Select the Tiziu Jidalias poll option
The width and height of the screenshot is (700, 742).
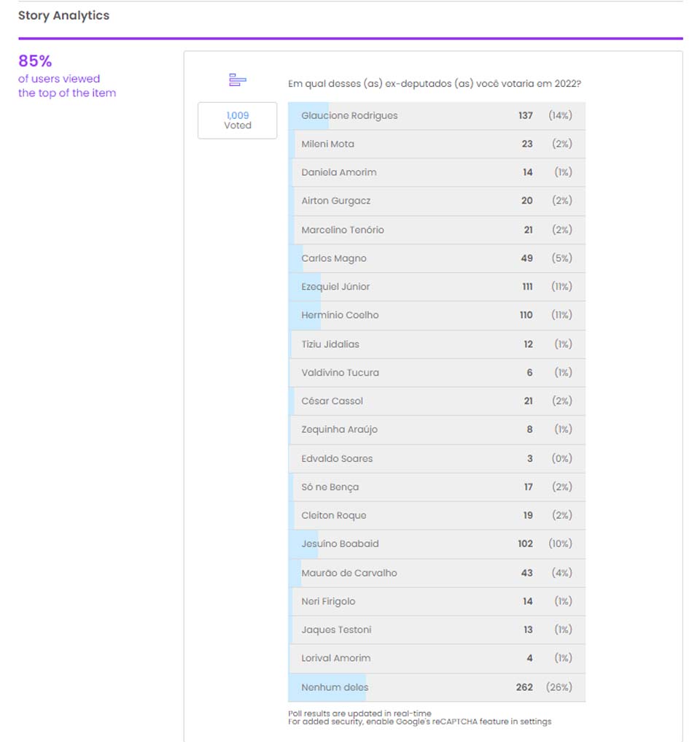(x=436, y=344)
